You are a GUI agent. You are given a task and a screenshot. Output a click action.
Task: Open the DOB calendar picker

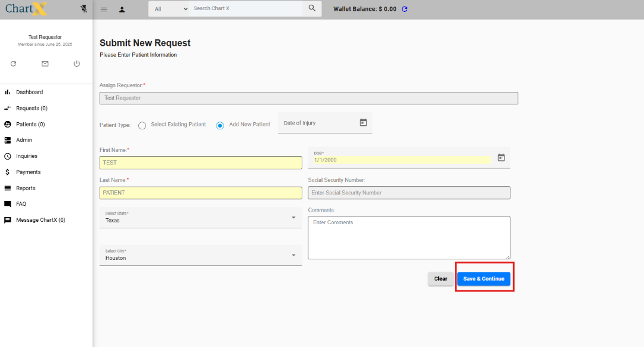pyautogui.click(x=501, y=158)
